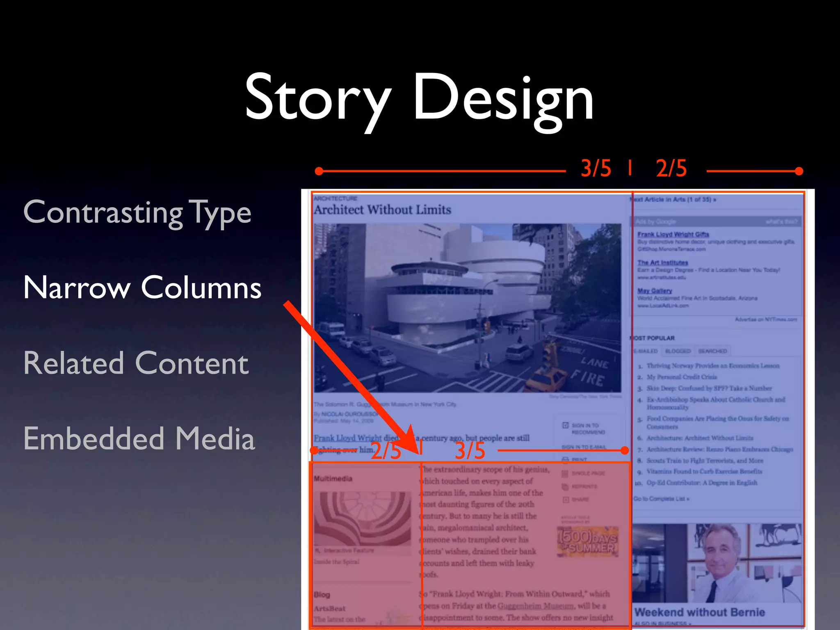Click the Ads by Google header label
This screenshot has width=840, height=630.
pyautogui.click(x=655, y=222)
